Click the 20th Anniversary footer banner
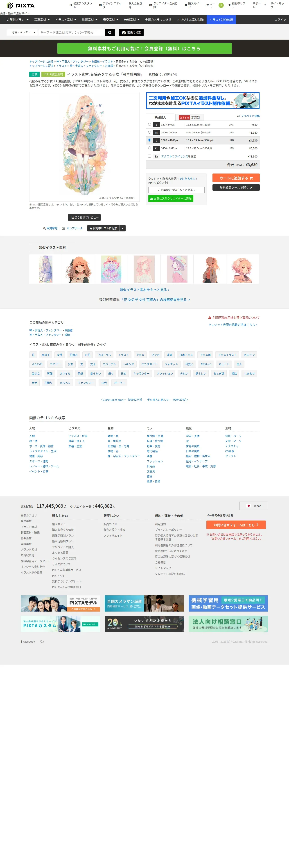 [x=144, y=624]
